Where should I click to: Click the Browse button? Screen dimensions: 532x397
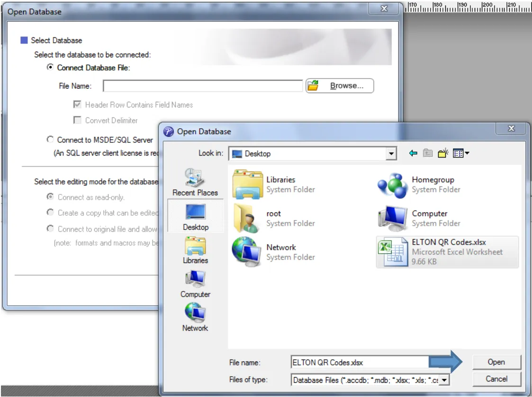(340, 86)
